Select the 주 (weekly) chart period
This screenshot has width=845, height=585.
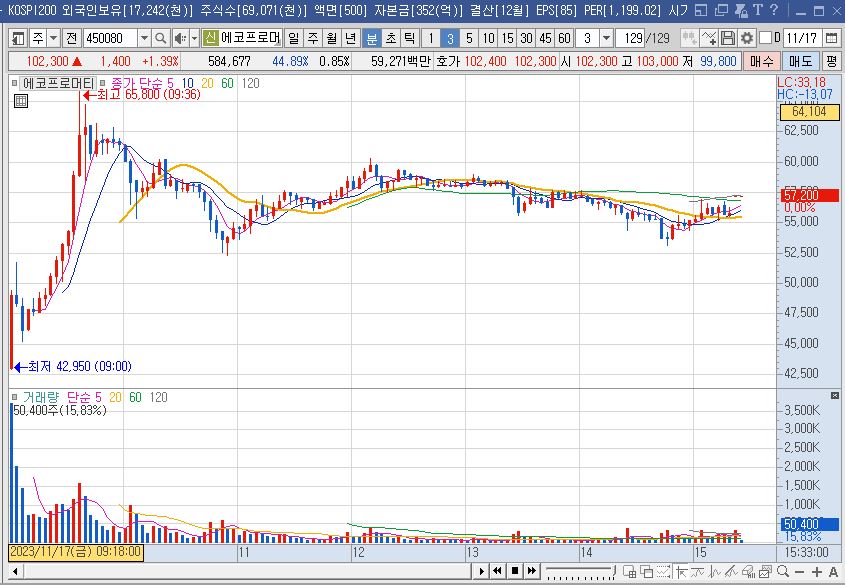313,38
